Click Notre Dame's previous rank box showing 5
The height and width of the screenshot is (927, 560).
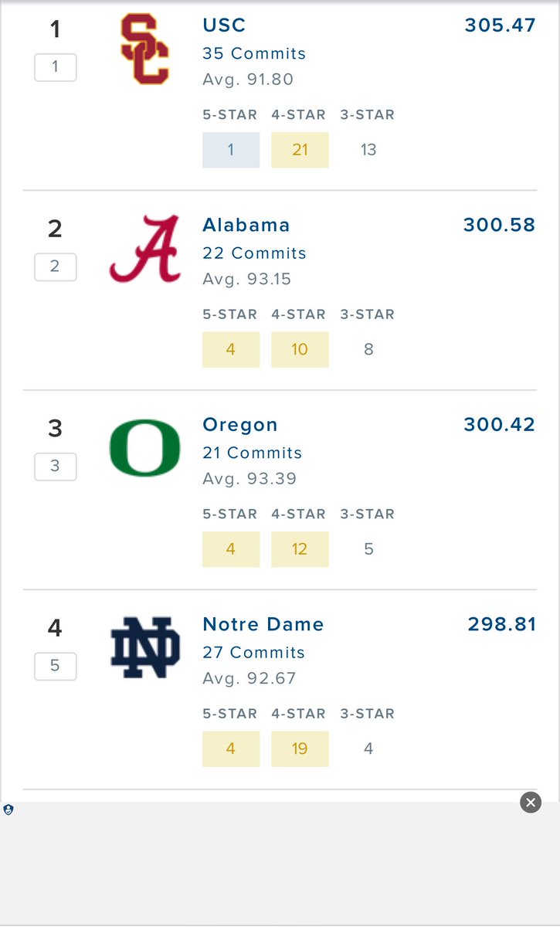coord(55,666)
